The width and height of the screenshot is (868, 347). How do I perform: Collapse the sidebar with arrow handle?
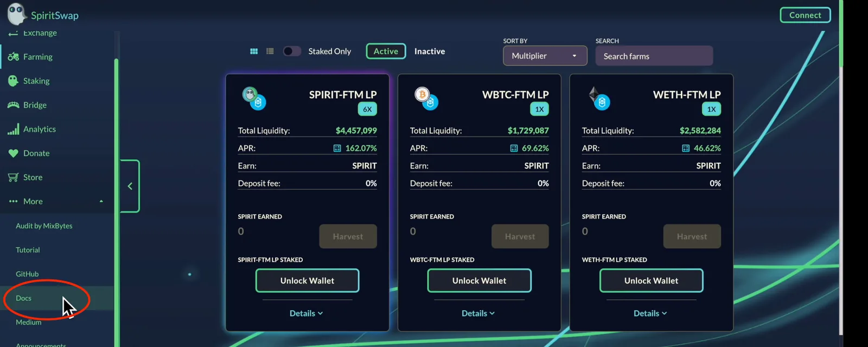click(x=130, y=186)
